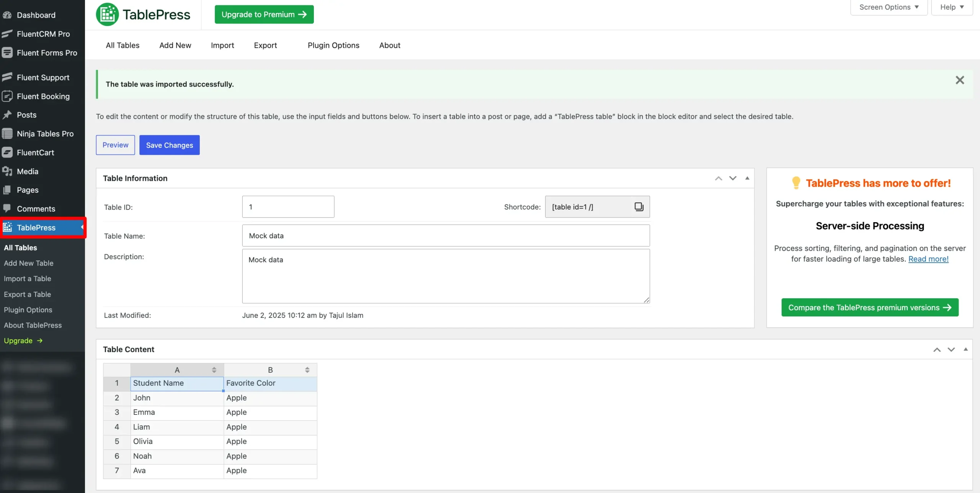The width and height of the screenshot is (980, 493).
Task: Move Table Content box down
Action: (951, 349)
